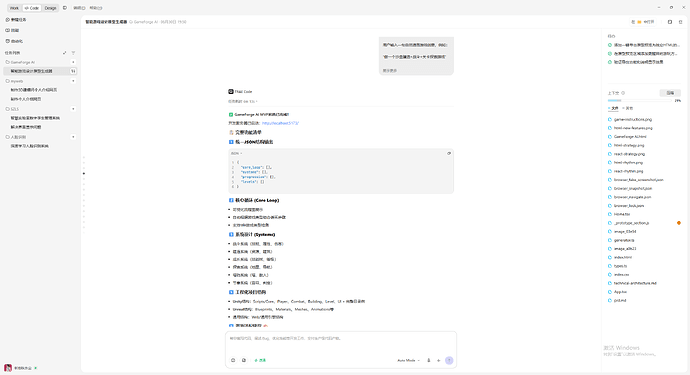Screen dimensions: 690x375
Task: Click the microphone icon in input toolbar
Action: [429, 360]
